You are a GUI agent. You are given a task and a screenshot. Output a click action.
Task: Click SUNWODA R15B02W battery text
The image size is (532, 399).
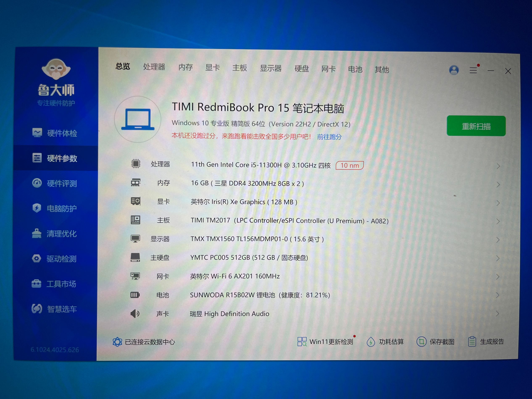[x=260, y=295]
